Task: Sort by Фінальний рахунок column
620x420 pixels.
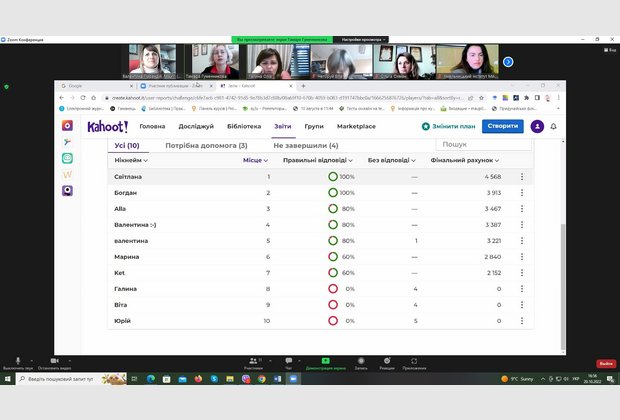Action: tap(464, 160)
